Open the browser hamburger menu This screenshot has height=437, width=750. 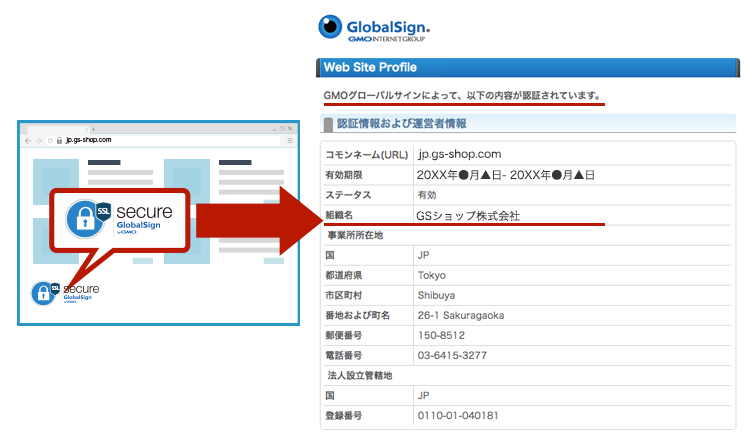[x=291, y=141]
